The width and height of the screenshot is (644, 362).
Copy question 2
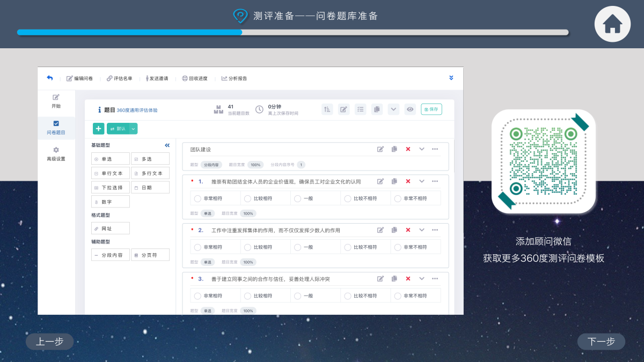(394, 230)
